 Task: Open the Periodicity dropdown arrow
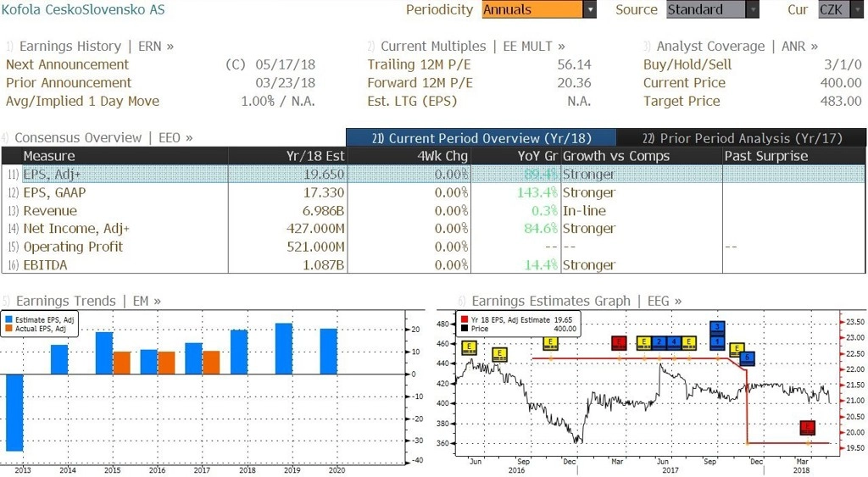point(590,9)
